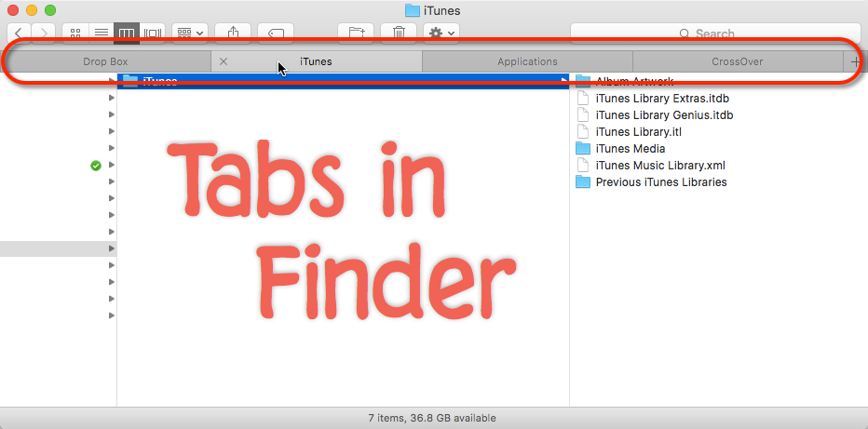Expand the row with the green checkmark
This screenshot has height=429, width=868.
(111, 165)
